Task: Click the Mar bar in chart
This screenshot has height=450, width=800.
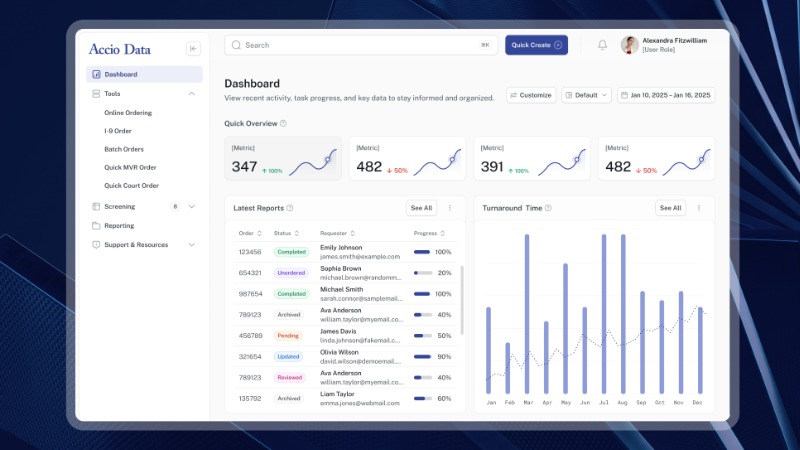Action: click(527, 314)
